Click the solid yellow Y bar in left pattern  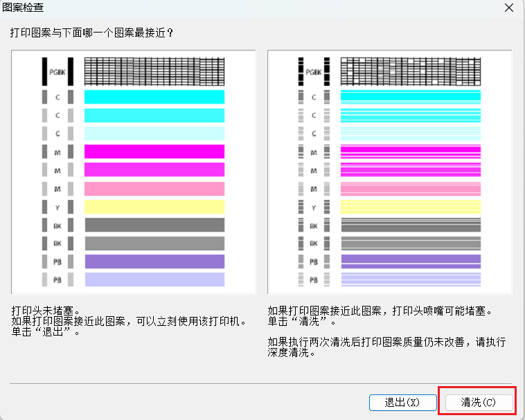(154, 207)
